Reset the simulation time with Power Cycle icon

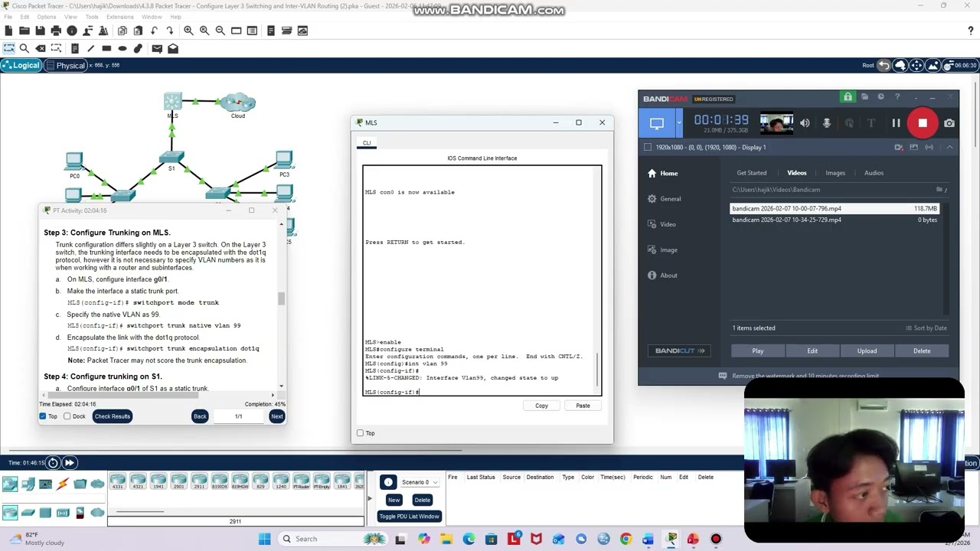[53, 462]
